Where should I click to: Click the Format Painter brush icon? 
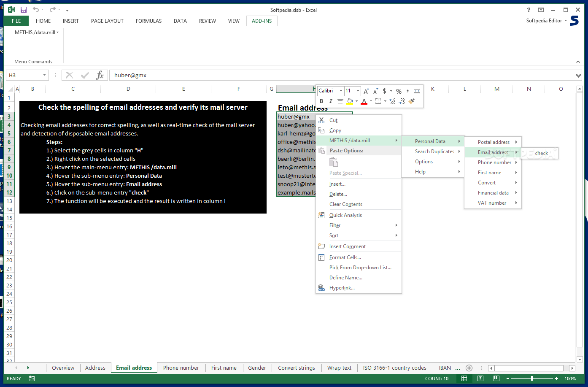point(412,101)
